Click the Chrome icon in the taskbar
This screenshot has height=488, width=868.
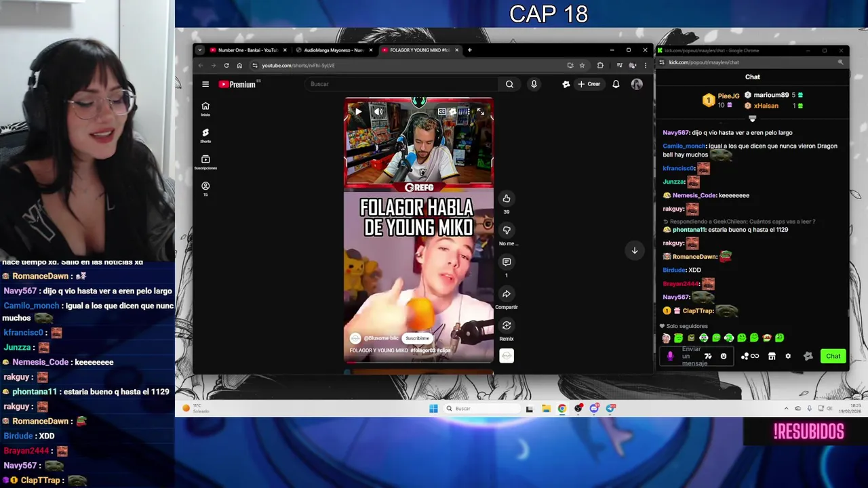pos(562,408)
